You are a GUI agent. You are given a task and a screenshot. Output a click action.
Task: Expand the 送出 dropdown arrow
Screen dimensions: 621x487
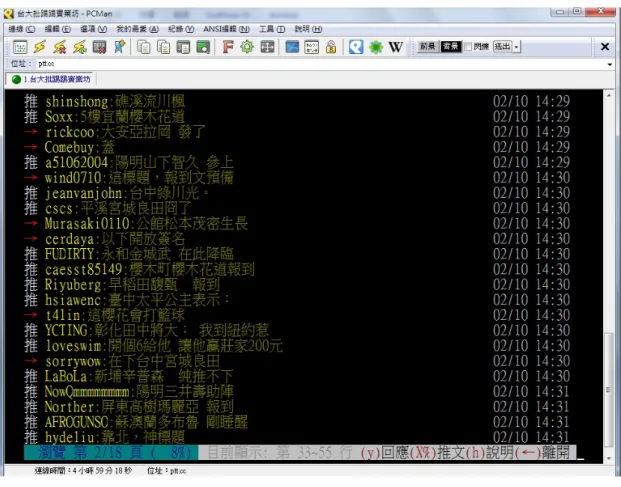pyautogui.click(x=516, y=47)
